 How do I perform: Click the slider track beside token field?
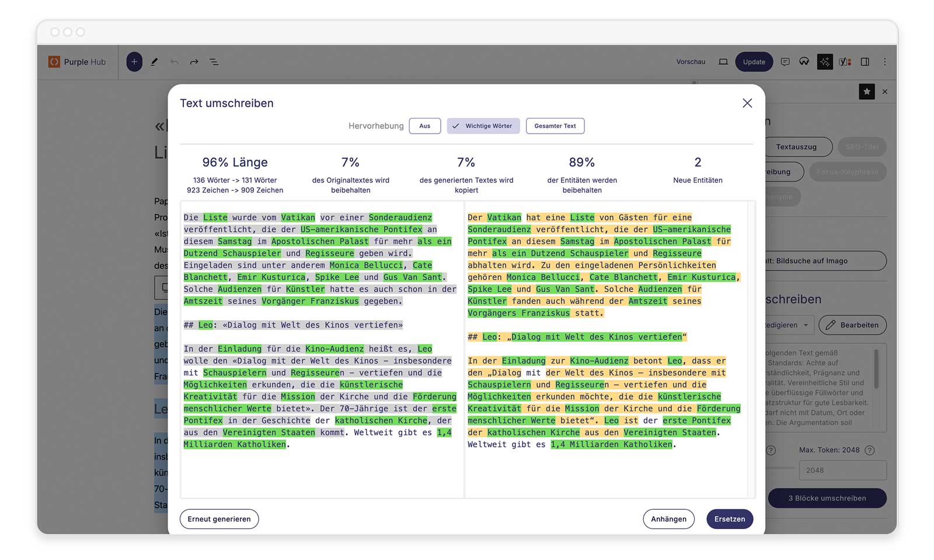(780, 468)
